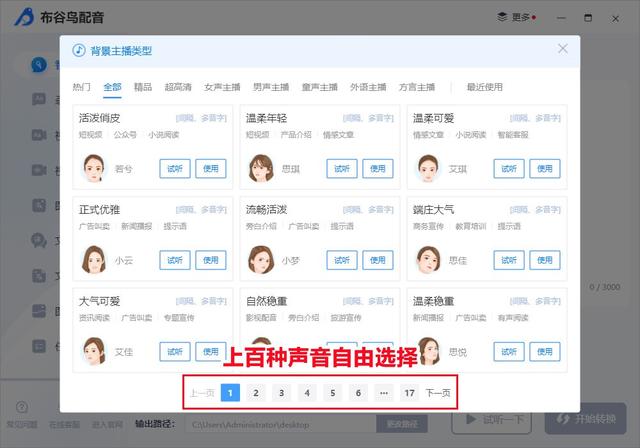Click 试听一下 in the main window
Image resolution: width=640 pixels, height=448 pixels.
[x=492, y=419]
